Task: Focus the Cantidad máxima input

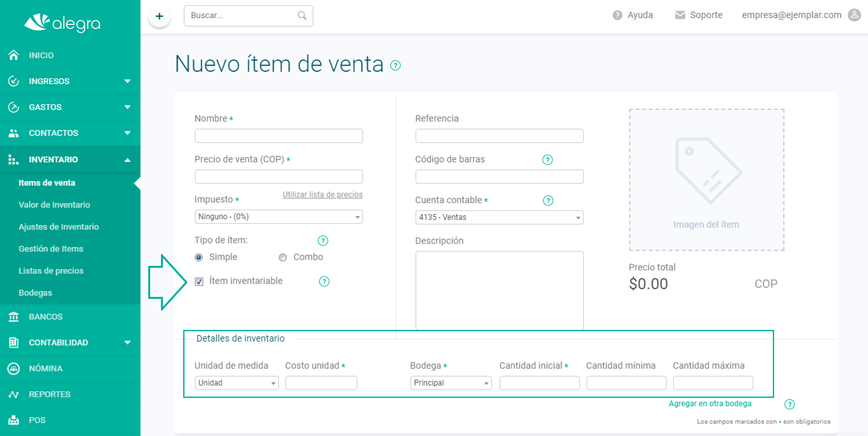Action: pos(713,383)
